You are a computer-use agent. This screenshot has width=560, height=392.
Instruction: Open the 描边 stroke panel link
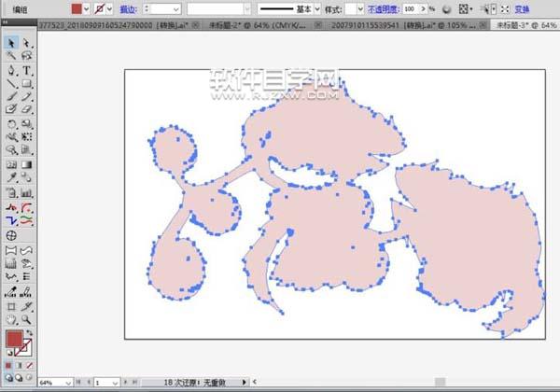[x=128, y=9]
